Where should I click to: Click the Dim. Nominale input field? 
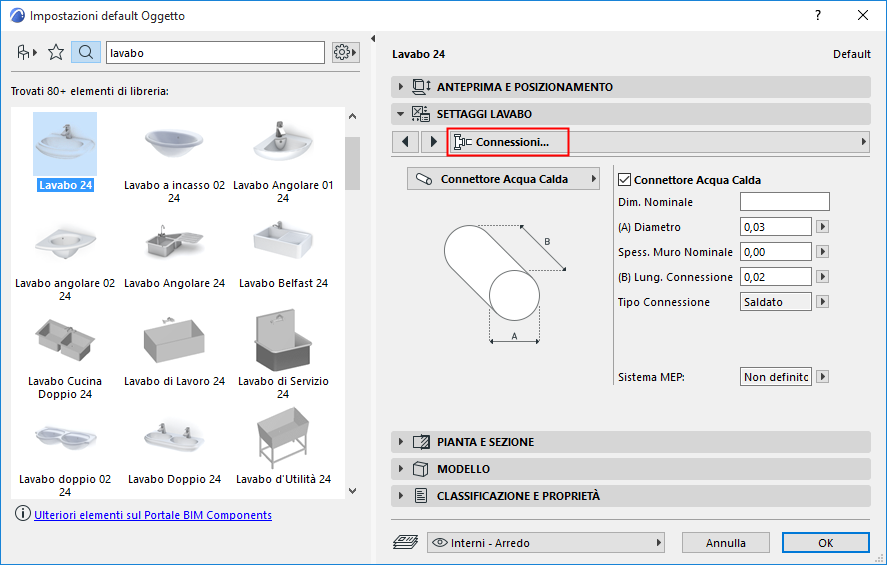click(785, 201)
